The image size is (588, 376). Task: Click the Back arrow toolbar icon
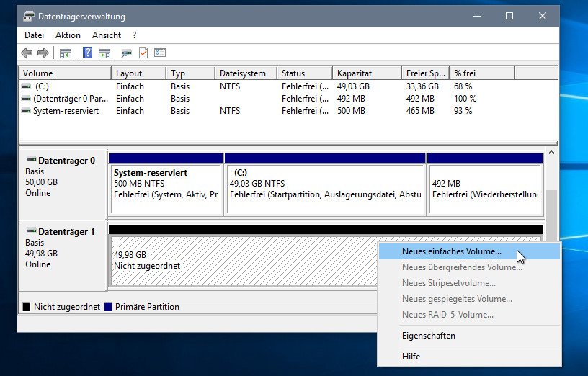[x=27, y=53]
